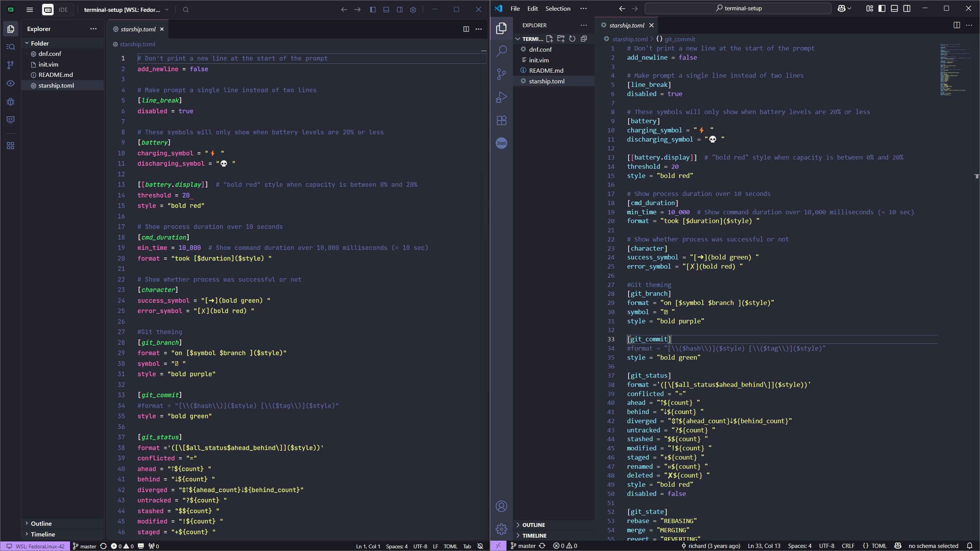Viewport: 980px width, 551px height.
Task: Open VS Code Extensions activity icon
Action: click(x=501, y=120)
